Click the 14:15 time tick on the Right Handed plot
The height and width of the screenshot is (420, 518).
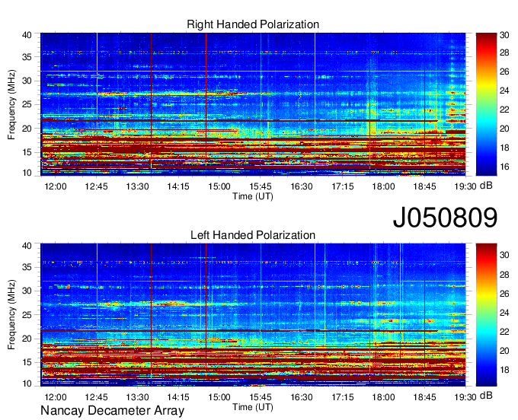(178, 186)
